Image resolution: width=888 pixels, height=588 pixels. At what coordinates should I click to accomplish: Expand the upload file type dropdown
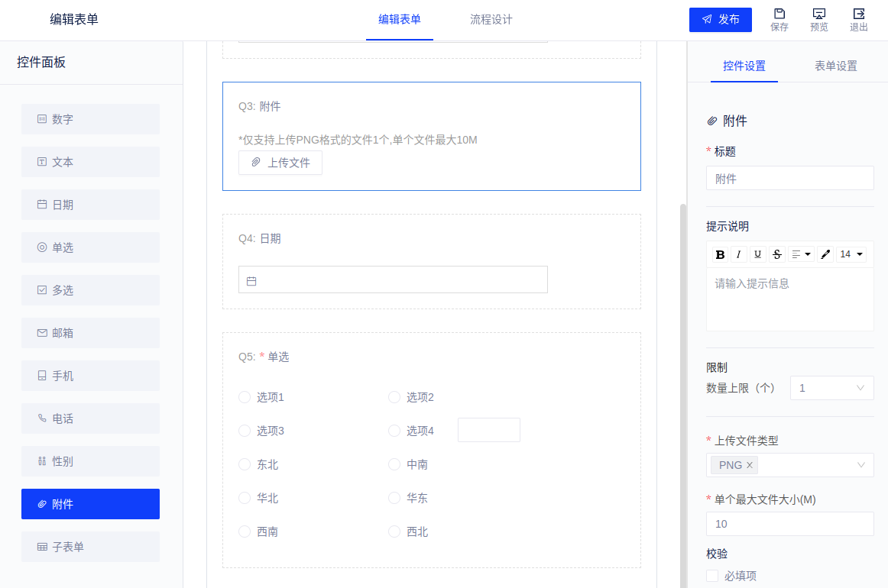click(x=861, y=465)
